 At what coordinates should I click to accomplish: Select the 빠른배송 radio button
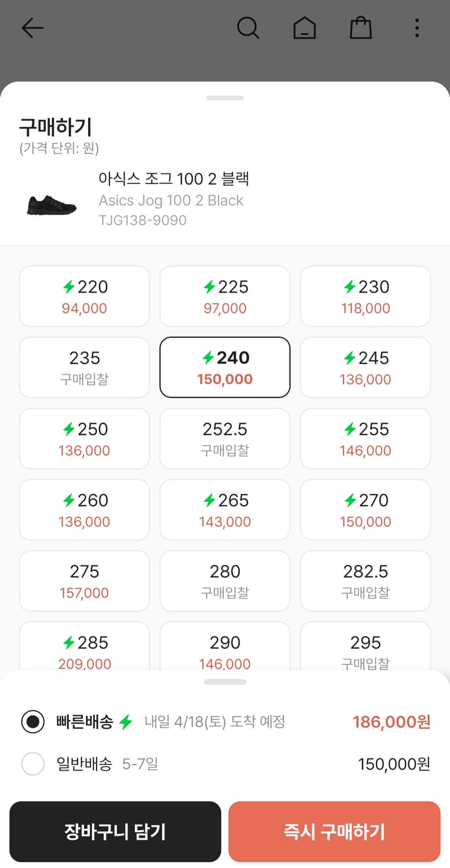[x=33, y=722]
